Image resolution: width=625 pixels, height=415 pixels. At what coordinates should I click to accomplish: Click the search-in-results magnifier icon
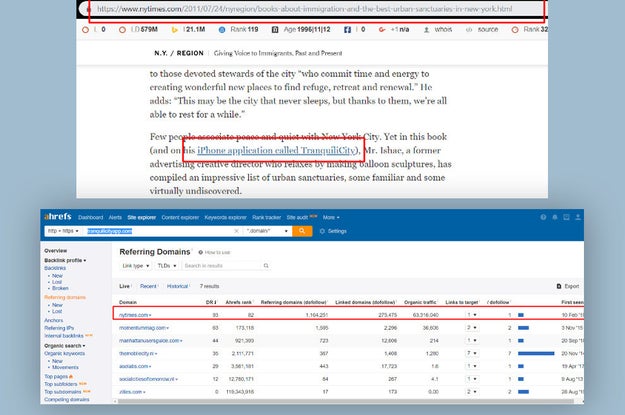click(x=266, y=266)
